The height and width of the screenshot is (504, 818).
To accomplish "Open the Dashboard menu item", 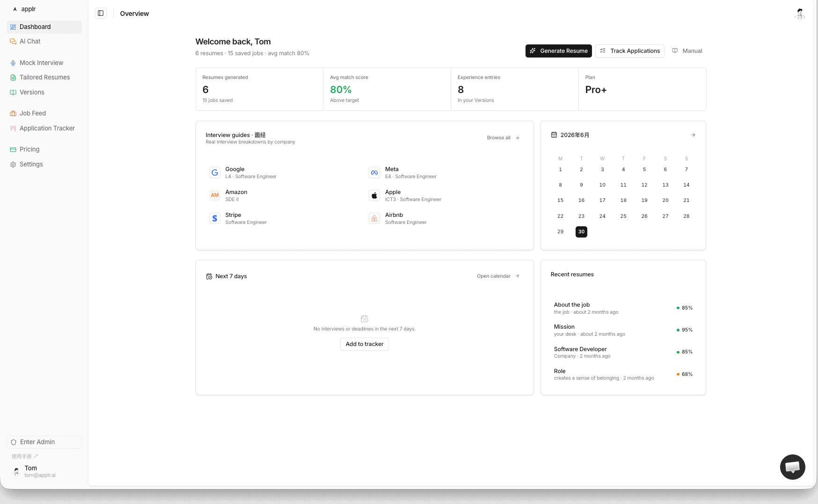I will 44,27.
